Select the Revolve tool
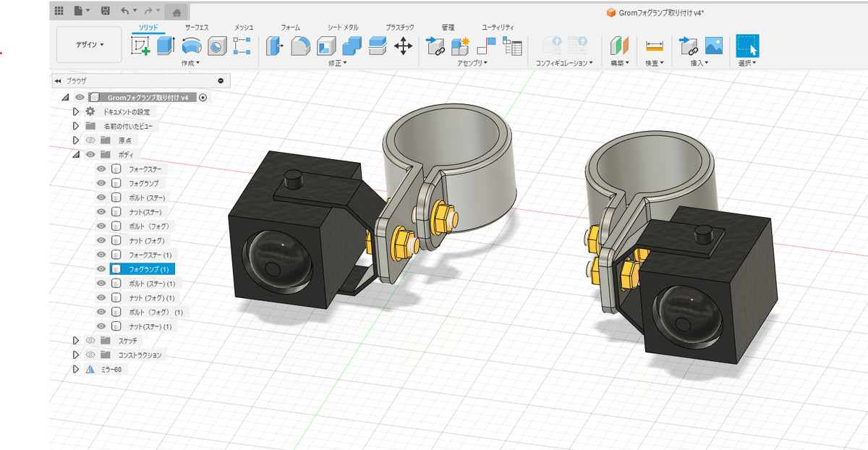 (x=192, y=46)
